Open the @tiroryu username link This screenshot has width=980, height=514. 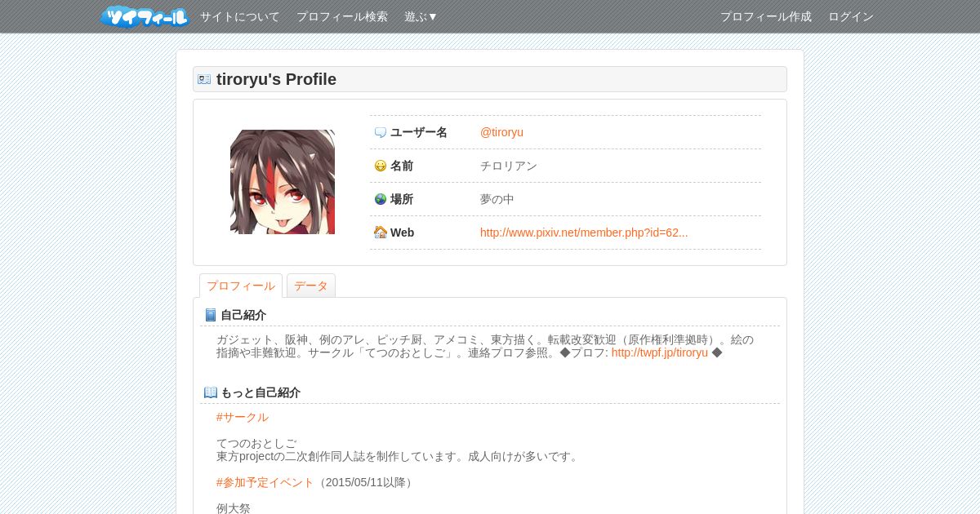pos(501,132)
